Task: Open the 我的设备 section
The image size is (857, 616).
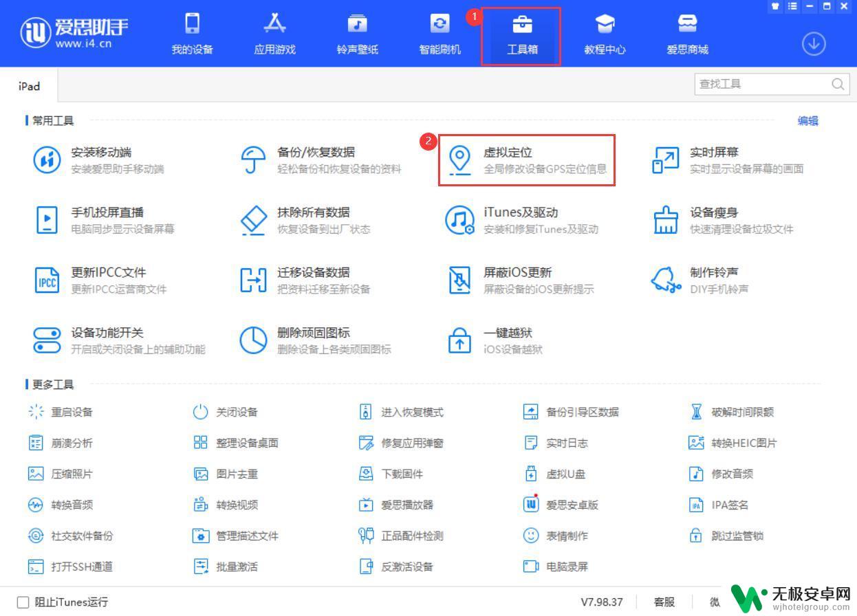Action: point(193,34)
